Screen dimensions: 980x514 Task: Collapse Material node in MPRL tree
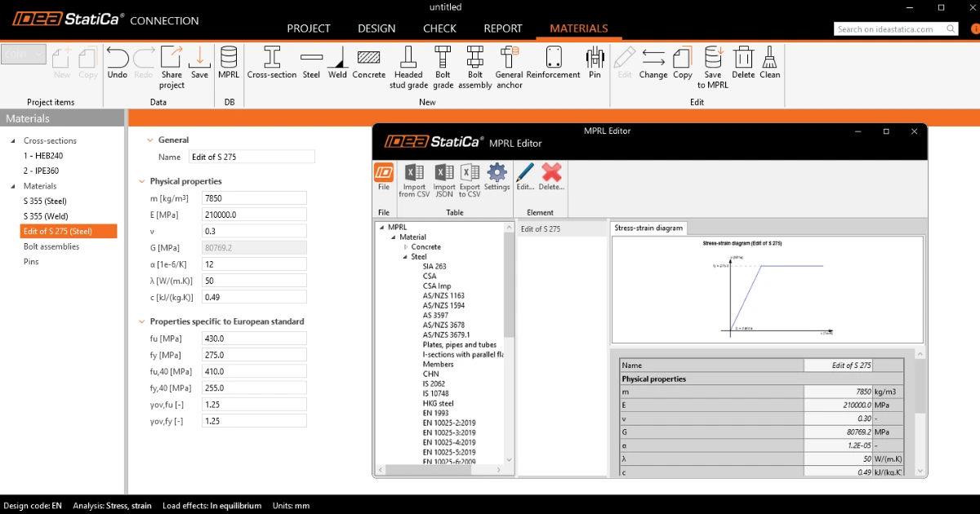[x=393, y=237]
